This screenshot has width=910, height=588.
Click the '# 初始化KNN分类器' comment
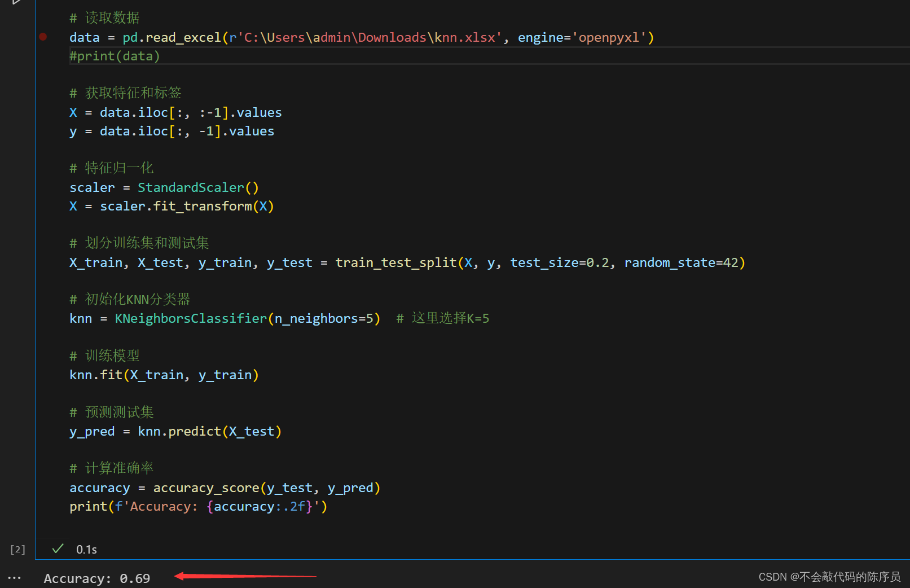click(130, 299)
